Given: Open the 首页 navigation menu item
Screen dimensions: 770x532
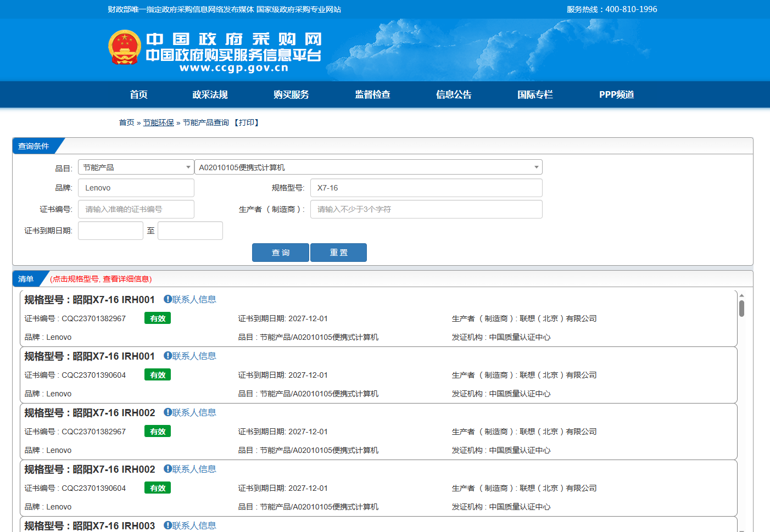Looking at the screenshot, I should tap(139, 94).
